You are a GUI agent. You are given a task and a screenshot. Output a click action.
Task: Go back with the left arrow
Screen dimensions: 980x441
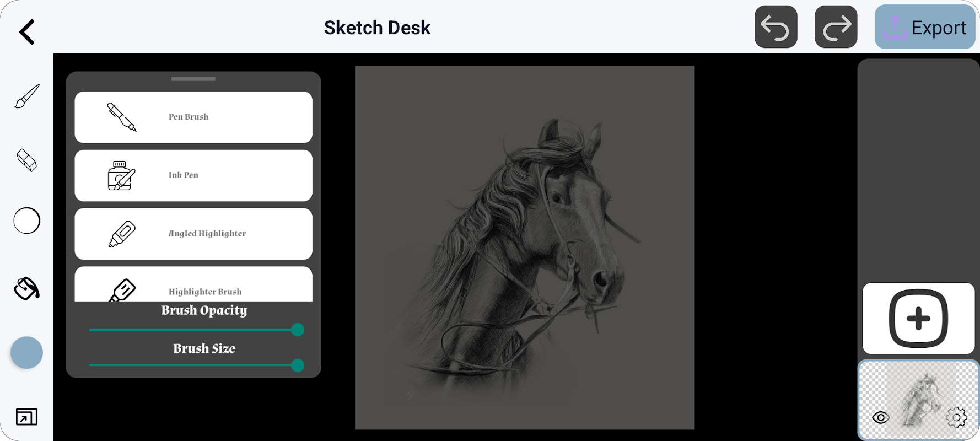(x=27, y=32)
